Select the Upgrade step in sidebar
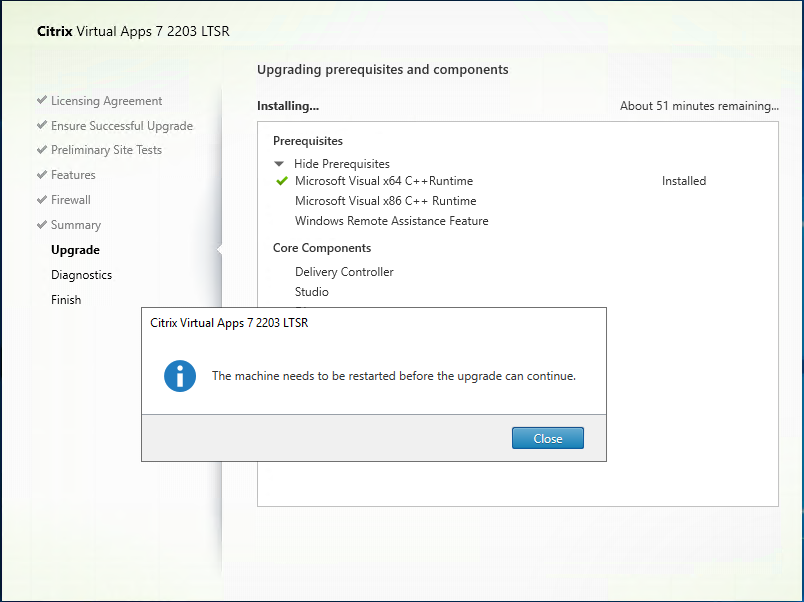Viewport: 804px width, 602px height. click(x=75, y=250)
